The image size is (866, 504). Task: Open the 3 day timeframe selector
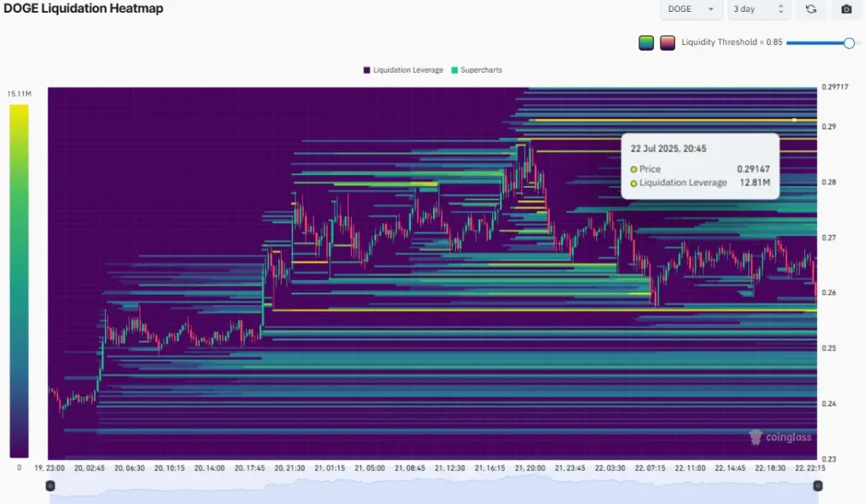click(759, 9)
